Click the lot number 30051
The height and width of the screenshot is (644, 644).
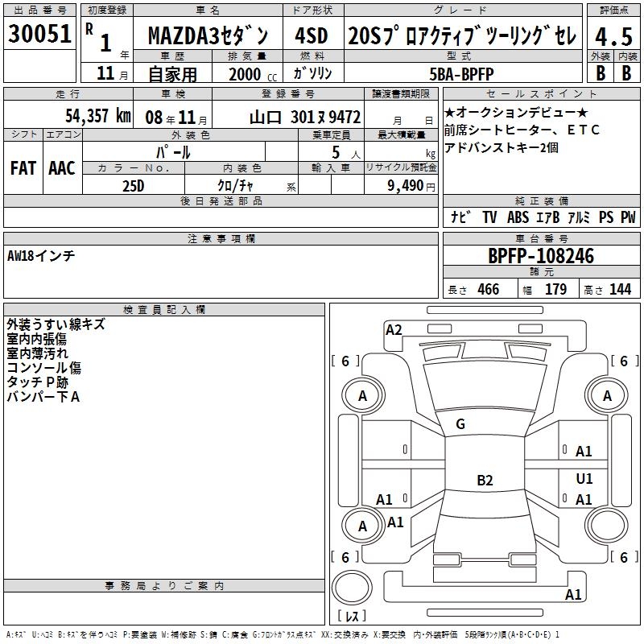[x=39, y=33]
